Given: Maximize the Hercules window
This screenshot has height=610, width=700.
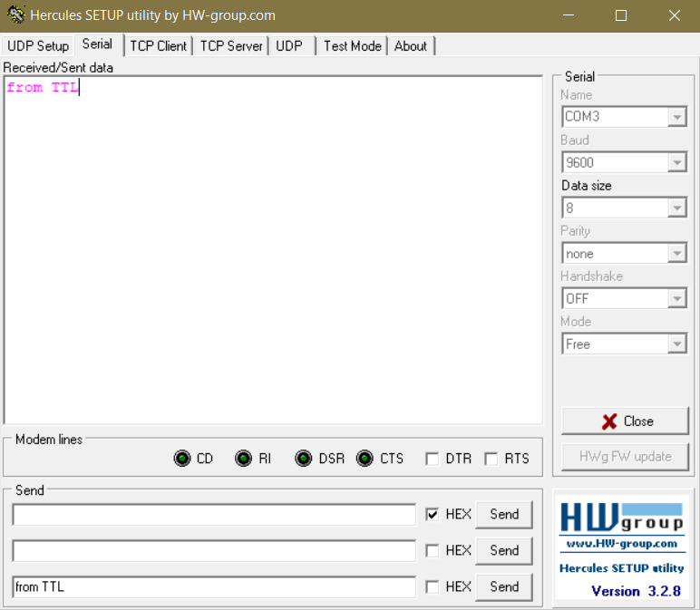Looking at the screenshot, I should (x=621, y=15).
